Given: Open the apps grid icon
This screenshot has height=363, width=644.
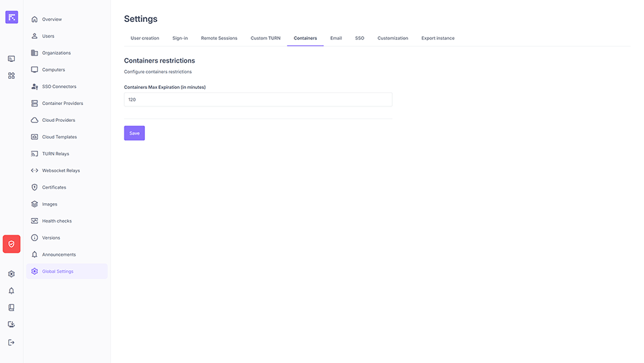Looking at the screenshot, I should pyautogui.click(x=12, y=75).
